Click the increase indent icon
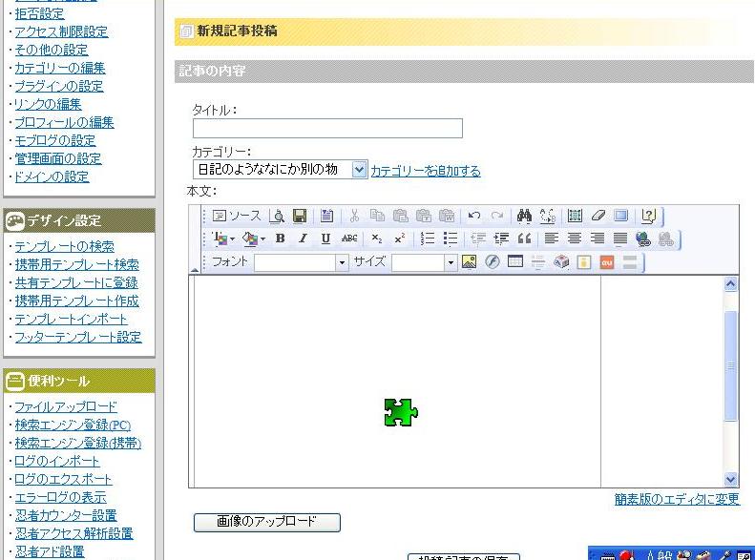755x560 pixels. point(501,239)
